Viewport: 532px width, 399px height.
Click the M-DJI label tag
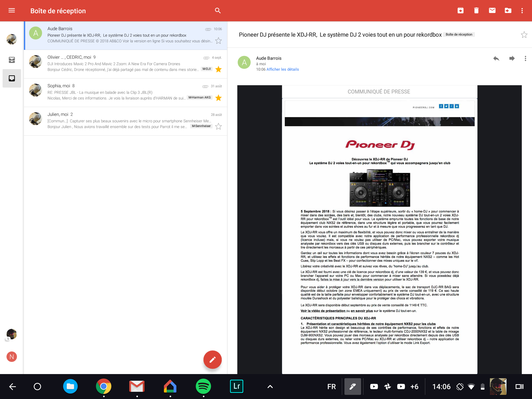207,69
